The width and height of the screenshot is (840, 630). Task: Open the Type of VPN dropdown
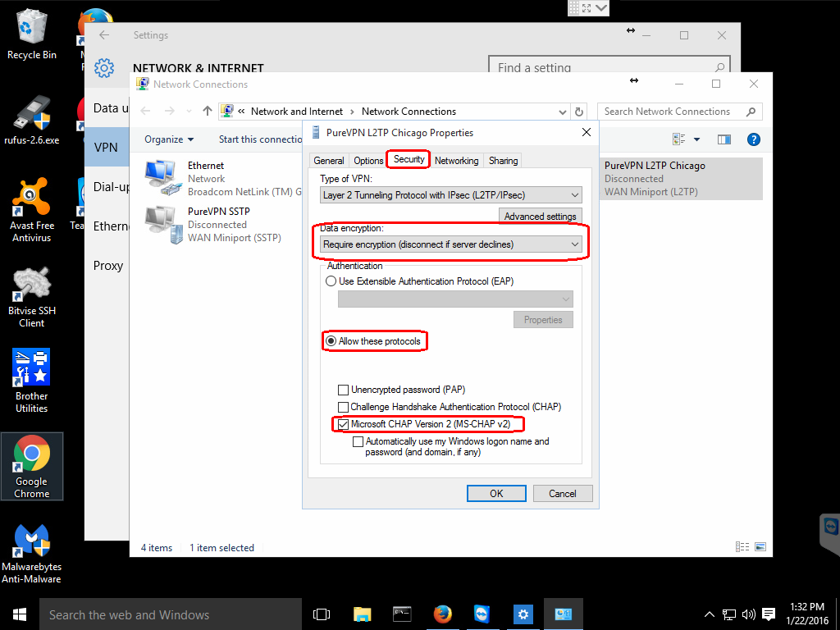tap(451, 195)
